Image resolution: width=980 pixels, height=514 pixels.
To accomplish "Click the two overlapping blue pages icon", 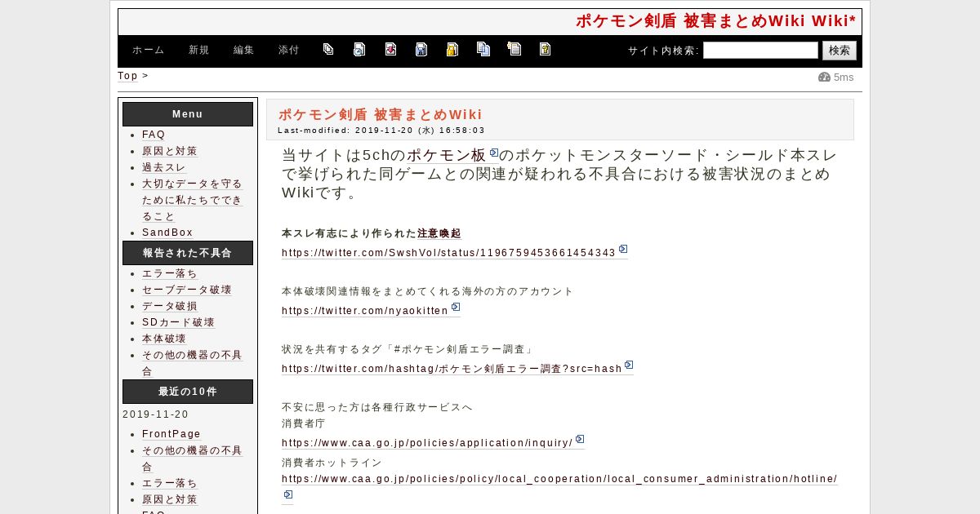I will (x=483, y=49).
